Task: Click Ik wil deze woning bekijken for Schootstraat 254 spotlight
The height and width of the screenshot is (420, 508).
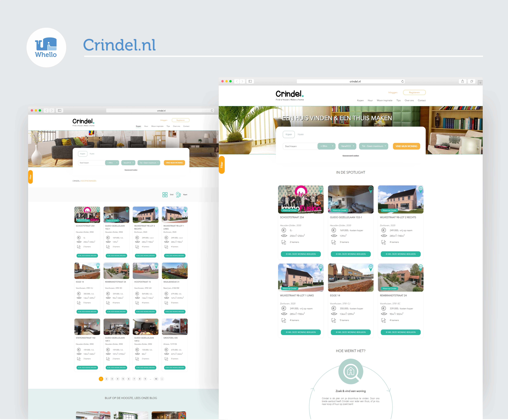Action: (x=301, y=254)
